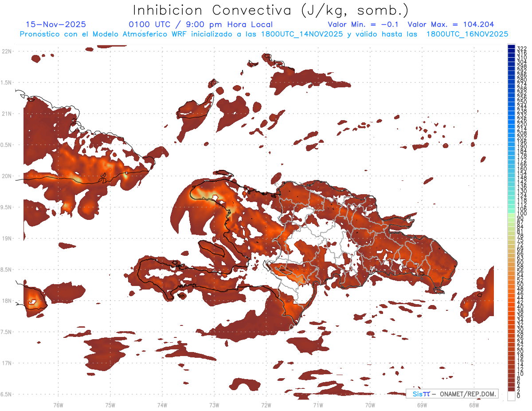
Task: Click the '76W' longitude label
Action: click(58, 404)
